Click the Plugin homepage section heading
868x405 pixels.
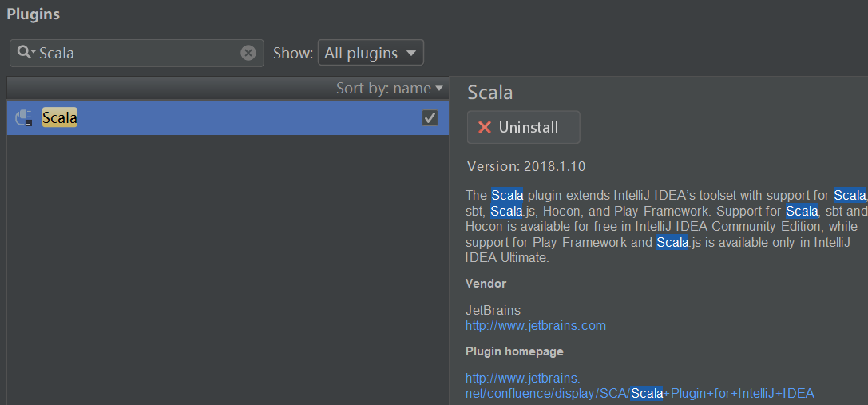click(514, 351)
